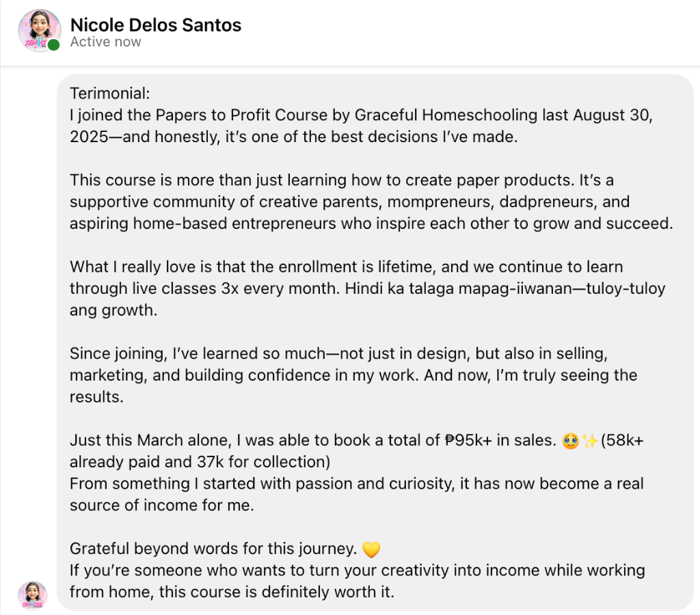Click the name 'Nicole Delos Santos'

(156, 25)
